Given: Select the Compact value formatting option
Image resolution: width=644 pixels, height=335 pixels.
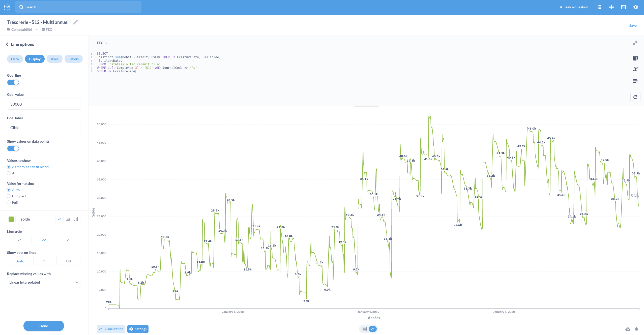Looking at the screenshot, I should [9, 196].
